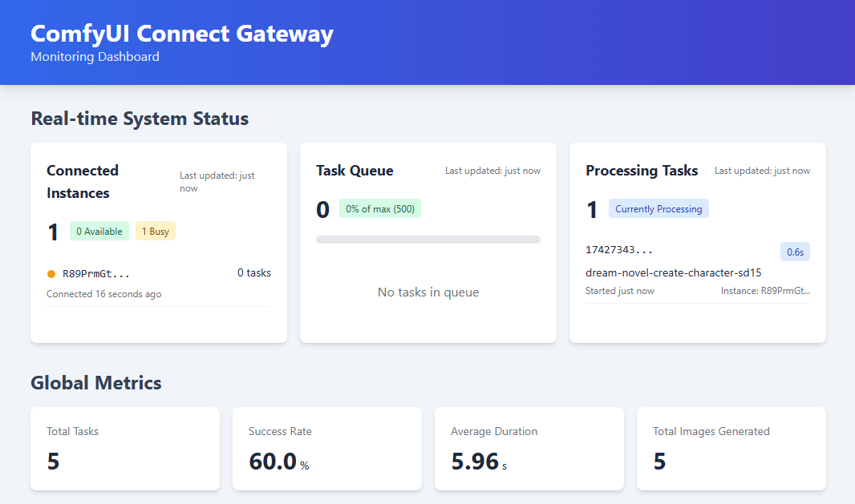Switch to the Task Queue panel

click(355, 171)
